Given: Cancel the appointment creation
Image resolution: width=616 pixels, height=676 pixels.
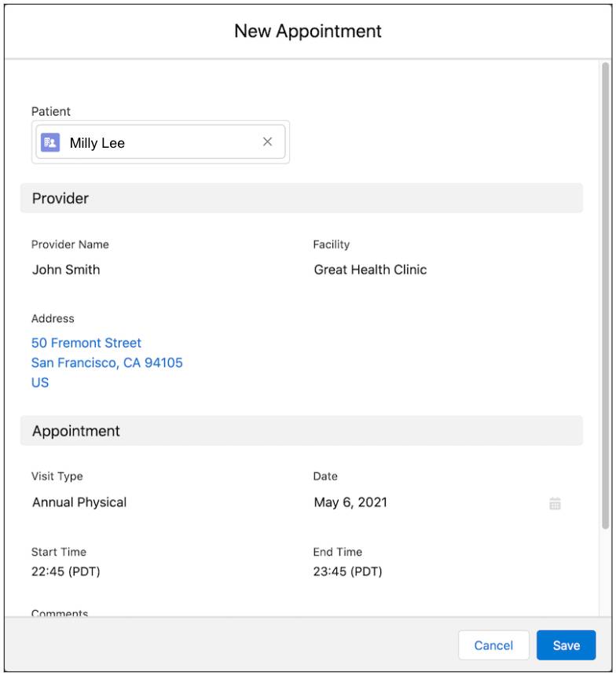Looking at the screenshot, I should click(x=493, y=645).
